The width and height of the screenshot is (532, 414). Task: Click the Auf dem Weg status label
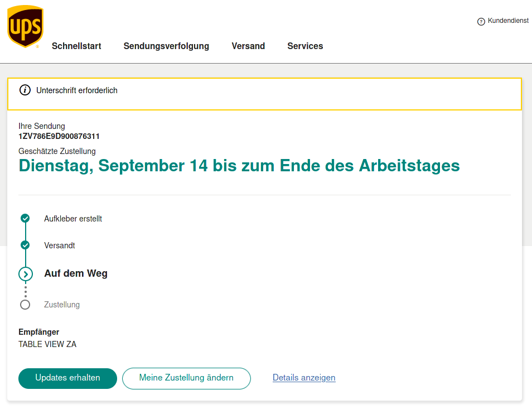pos(76,273)
